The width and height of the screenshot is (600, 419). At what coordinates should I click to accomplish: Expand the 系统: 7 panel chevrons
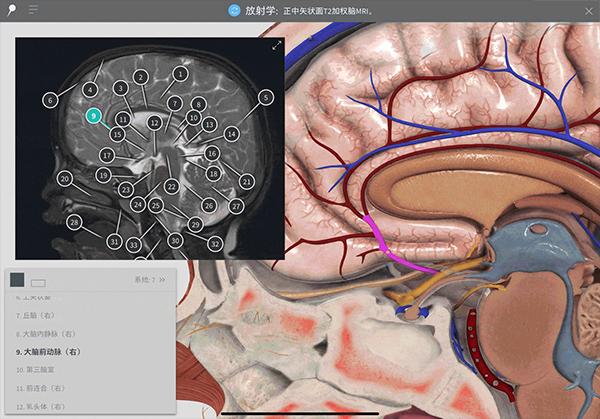pos(162,280)
